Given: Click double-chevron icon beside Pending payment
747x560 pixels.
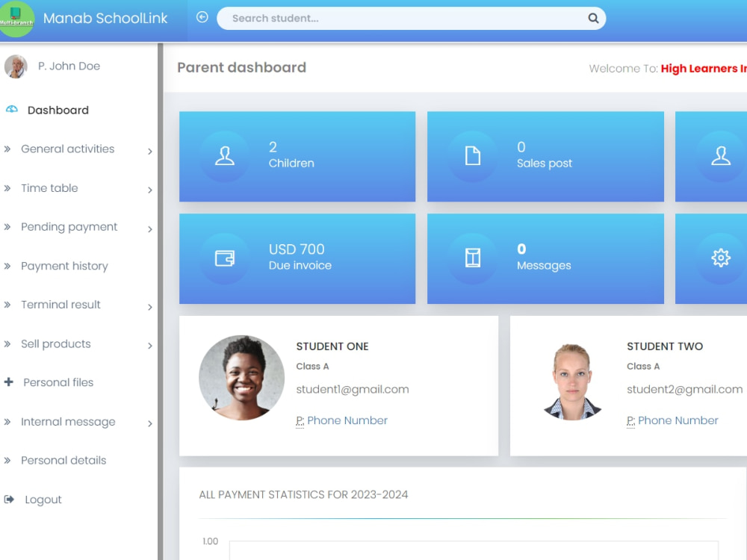Looking at the screenshot, I should 7,227.
